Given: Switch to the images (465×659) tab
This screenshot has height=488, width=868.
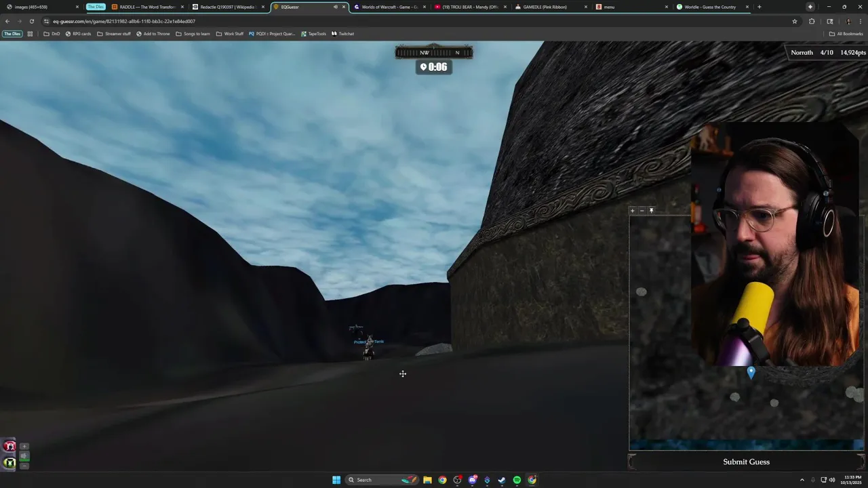Looking at the screenshot, I should [41, 7].
